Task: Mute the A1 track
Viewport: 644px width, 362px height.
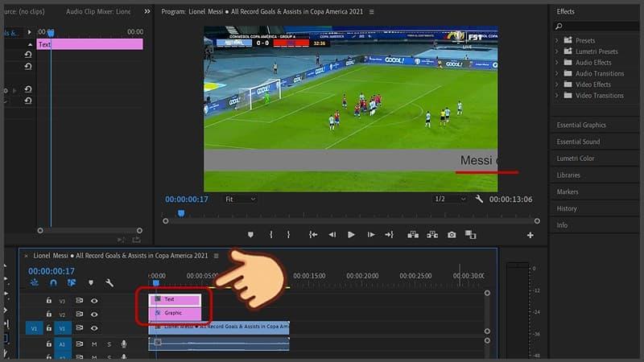Action: tap(94, 344)
